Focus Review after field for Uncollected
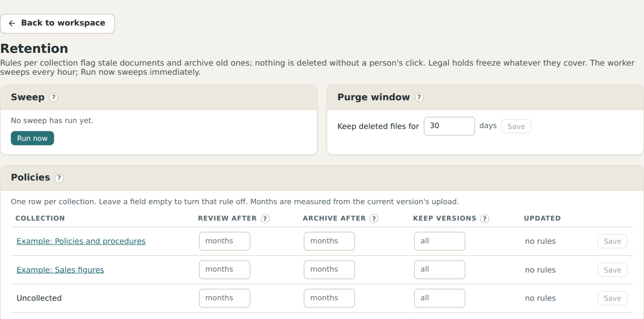The height and width of the screenshot is (319, 644). pos(224,298)
